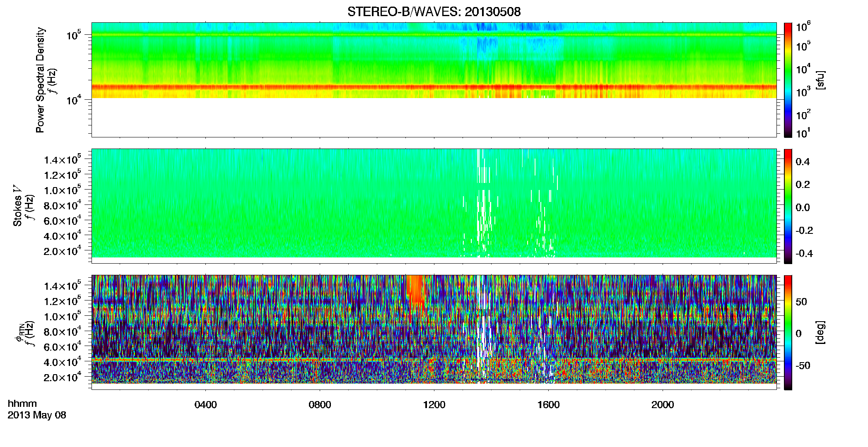The height and width of the screenshot is (447, 868).
Task: Click the 1600 time tick label
Action: coord(549,405)
